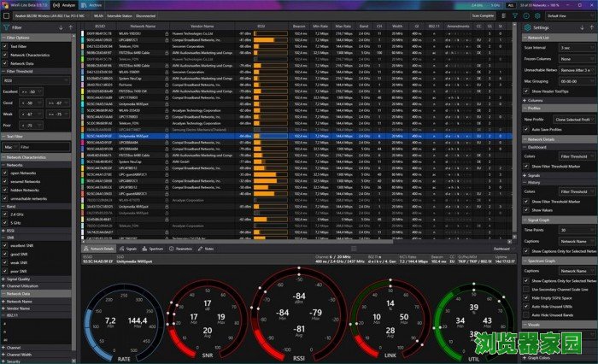Open the Spectrum tab in details panel
Screen dimensions: 598x364
(x=148, y=249)
